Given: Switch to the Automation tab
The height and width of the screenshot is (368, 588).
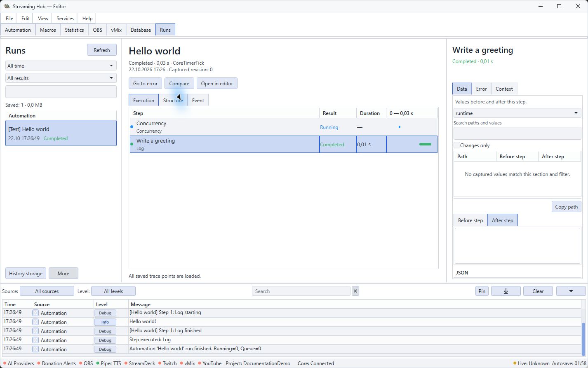Looking at the screenshot, I should click(x=18, y=30).
